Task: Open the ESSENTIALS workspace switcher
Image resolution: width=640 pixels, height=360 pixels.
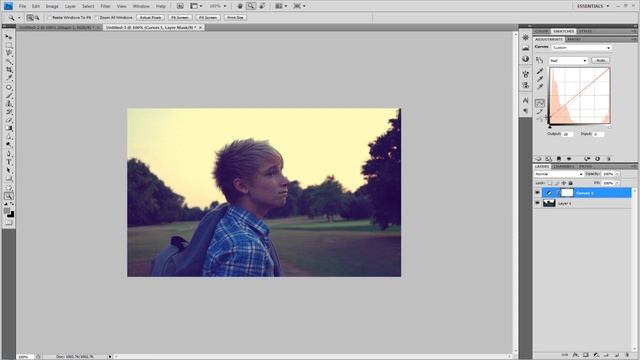Action: [593, 6]
